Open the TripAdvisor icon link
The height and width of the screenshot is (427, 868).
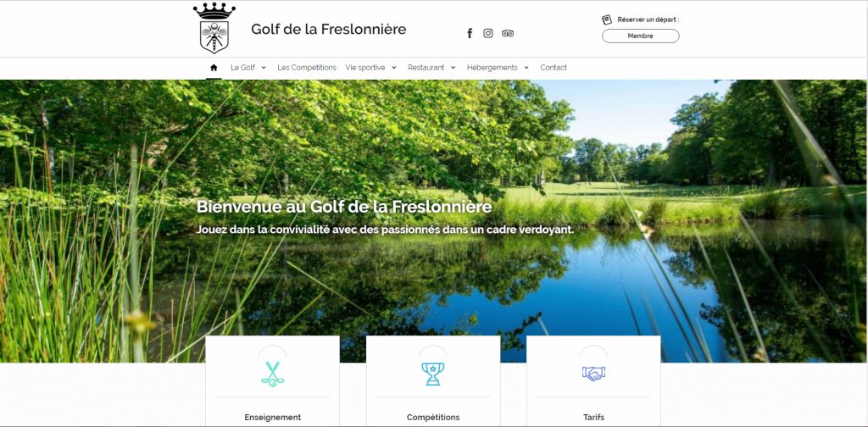click(508, 33)
